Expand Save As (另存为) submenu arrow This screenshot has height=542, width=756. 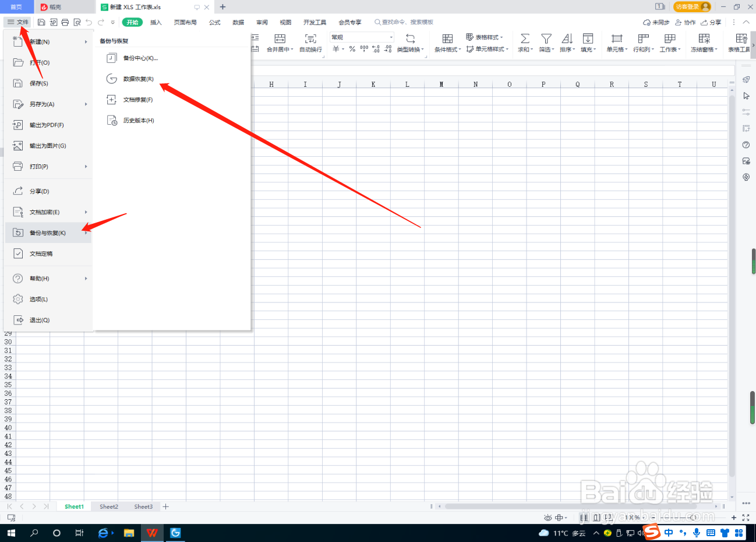click(x=86, y=104)
